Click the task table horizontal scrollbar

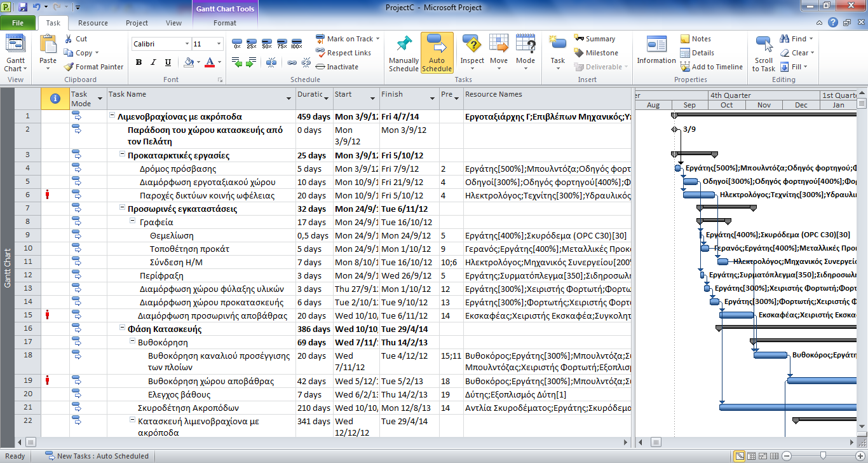(x=323, y=442)
